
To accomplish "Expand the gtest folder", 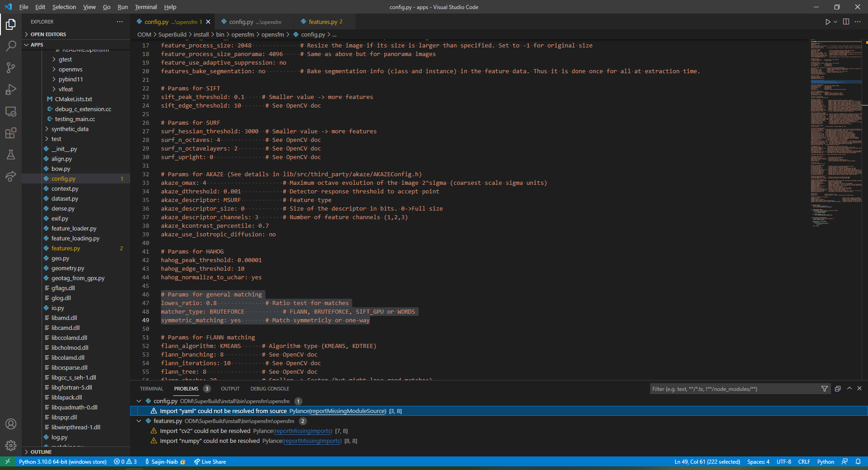I will tap(65, 59).
